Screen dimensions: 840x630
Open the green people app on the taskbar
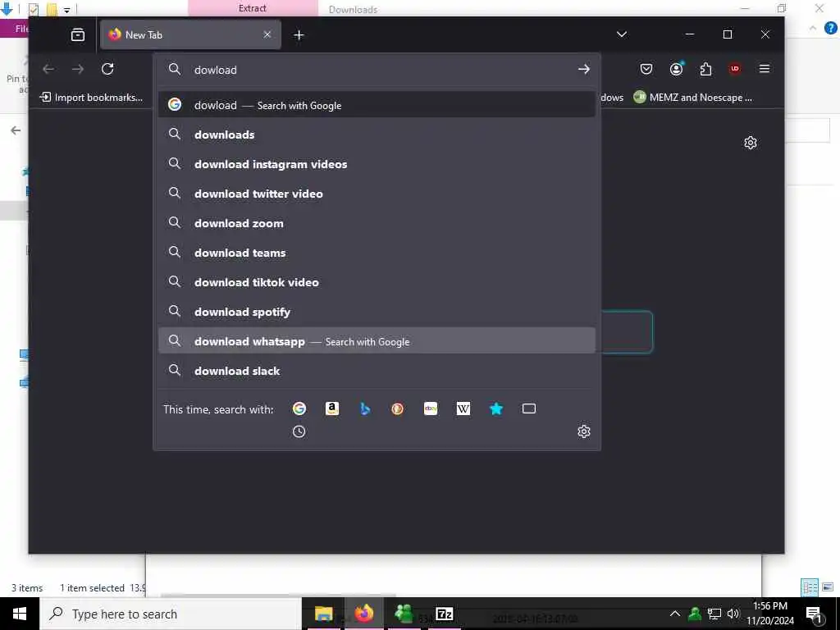(x=404, y=614)
